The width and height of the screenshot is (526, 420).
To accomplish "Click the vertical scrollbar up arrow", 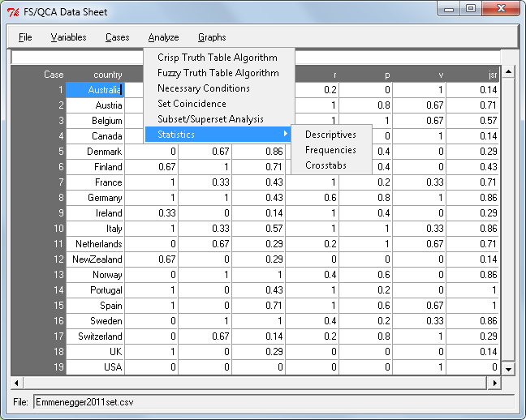I will tap(508, 72).
